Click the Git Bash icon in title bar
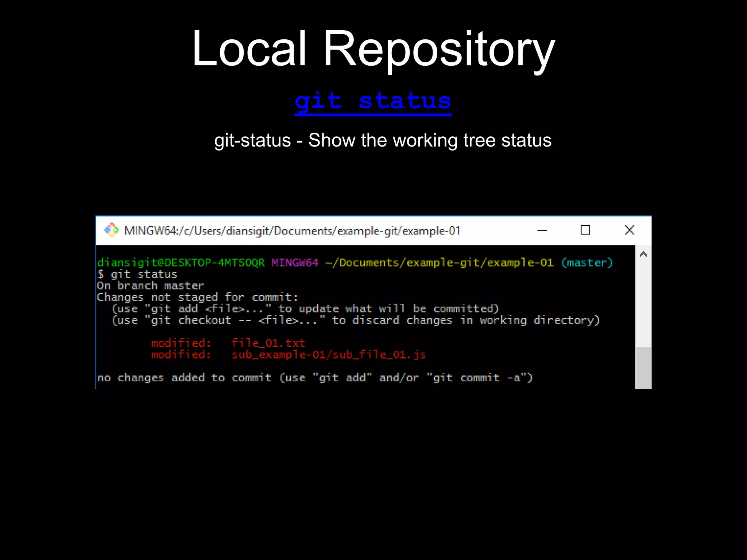The image size is (747, 560). [x=111, y=230]
